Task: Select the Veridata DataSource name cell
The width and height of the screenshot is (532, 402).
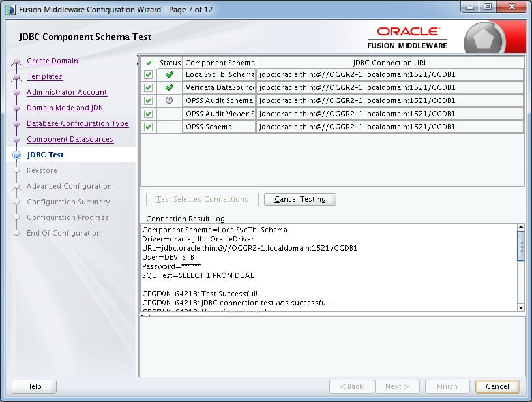Action: [219, 87]
